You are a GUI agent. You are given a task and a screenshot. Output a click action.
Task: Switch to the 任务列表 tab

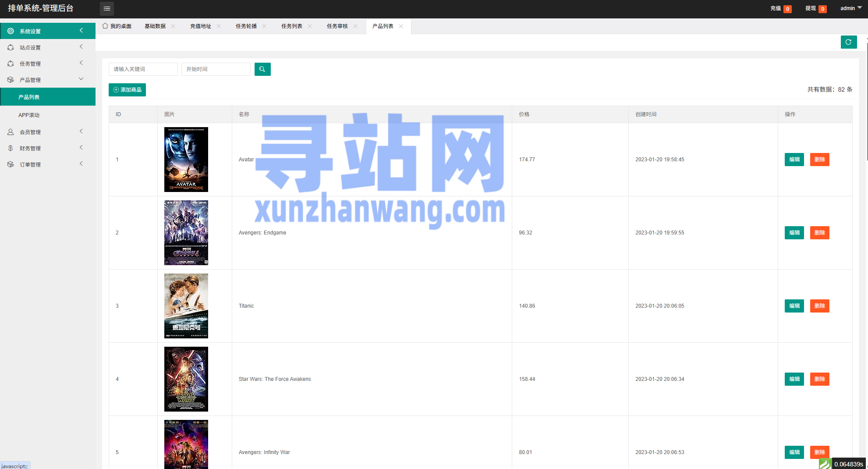[x=291, y=26]
